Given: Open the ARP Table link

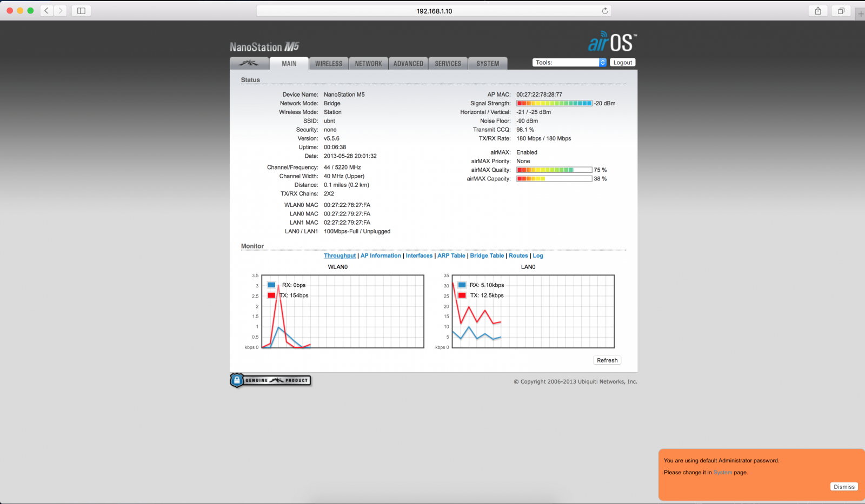Looking at the screenshot, I should coord(451,256).
